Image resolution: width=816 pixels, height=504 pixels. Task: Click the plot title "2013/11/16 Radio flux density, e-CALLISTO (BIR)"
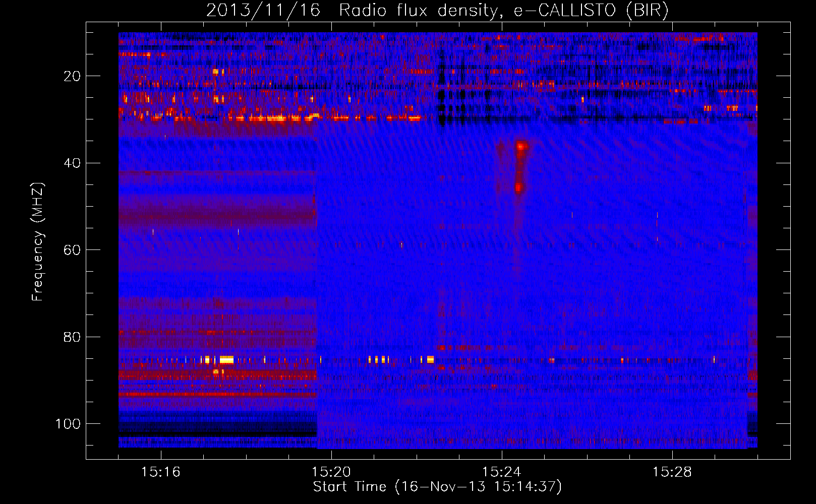[x=437, y=10]
